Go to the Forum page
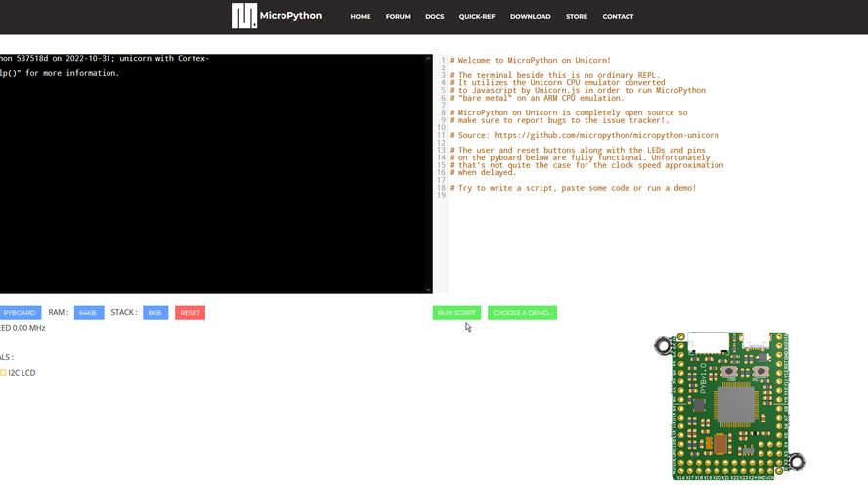 398,17
